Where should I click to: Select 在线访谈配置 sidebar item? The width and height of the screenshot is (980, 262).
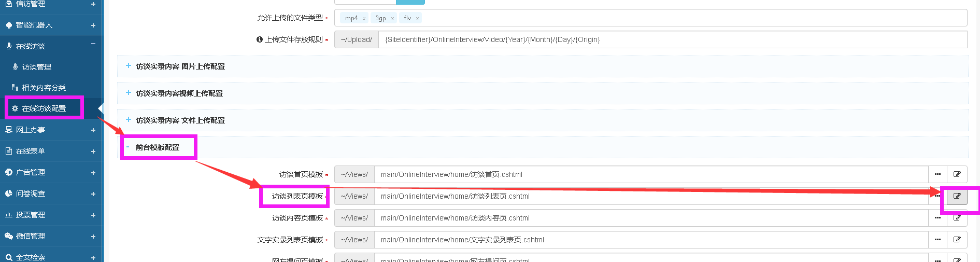tap(44, 108)
